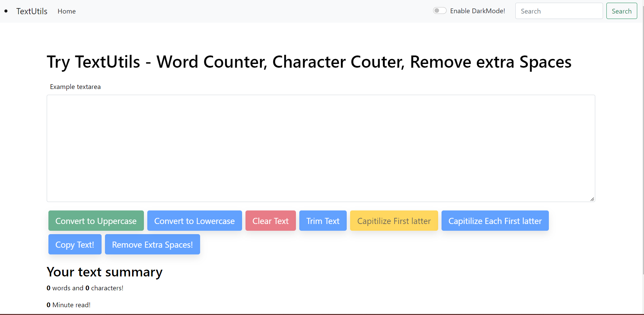644x315 pixels.
Task: Toggle the Enable DarkMode switch
Action: (x=439, y=11)
